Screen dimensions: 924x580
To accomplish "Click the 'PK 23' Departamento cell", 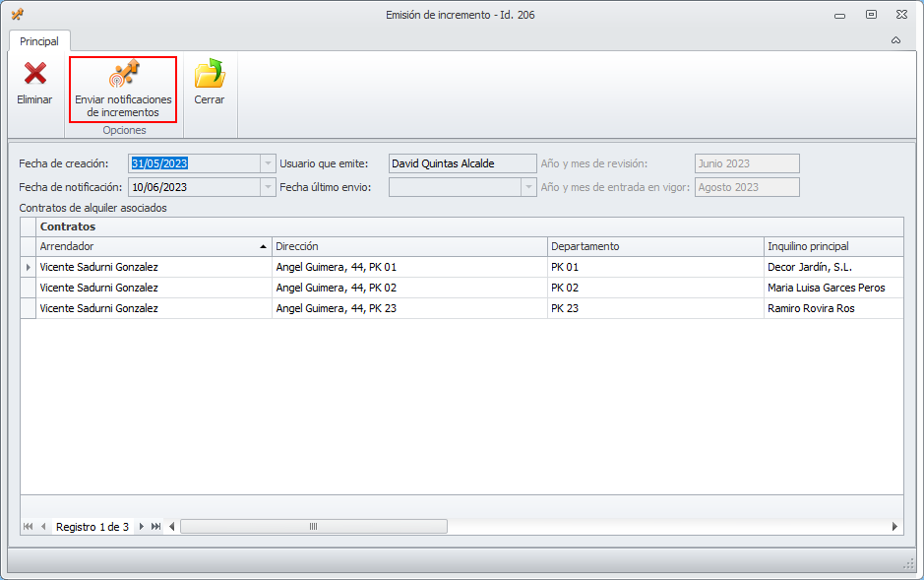I will click(x=655, y=308).
